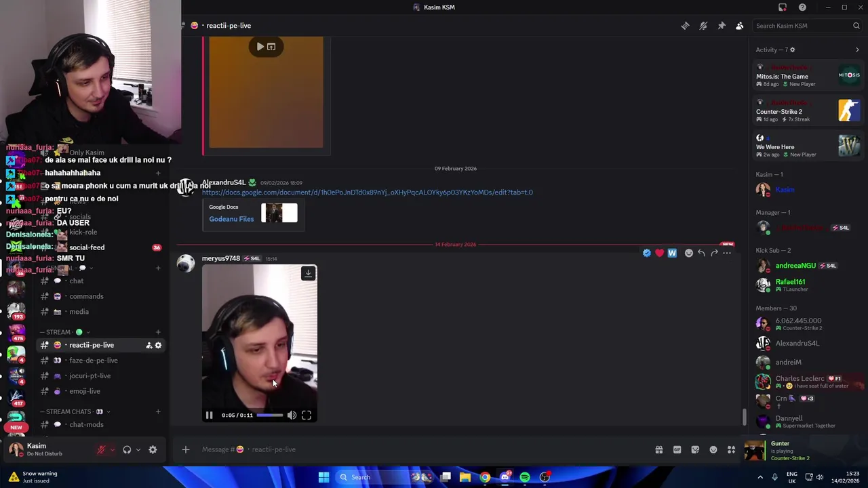The height and width of the screenshot is (488, 868).
Task: Open pinned messages pin icon
Action: [722, 26]
